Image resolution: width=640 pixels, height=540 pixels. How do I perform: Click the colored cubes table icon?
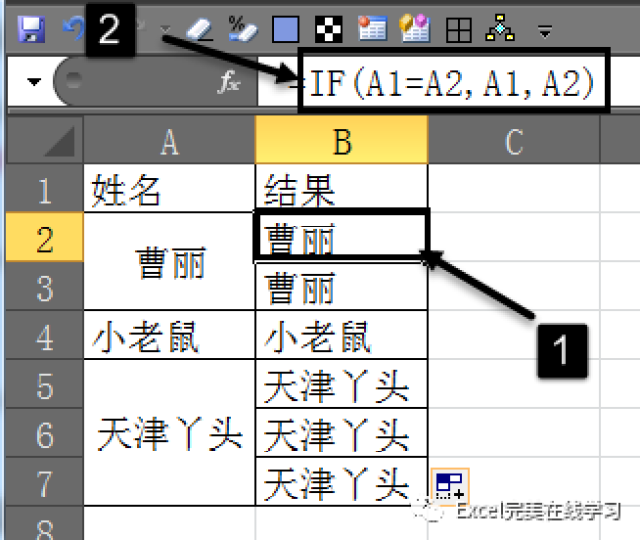click(x=415, y=29)
